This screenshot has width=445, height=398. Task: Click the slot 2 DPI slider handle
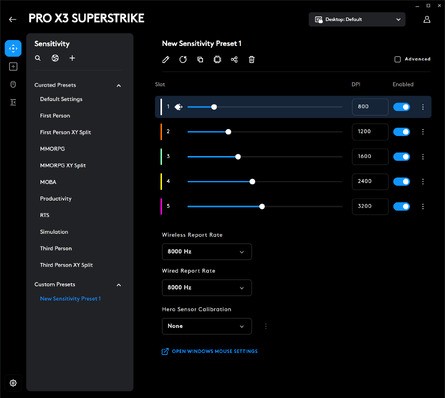tap(228, 132)
